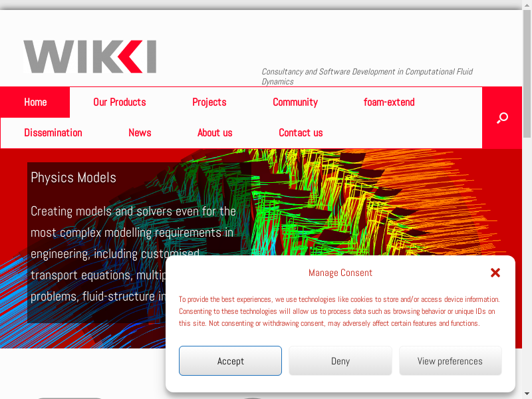Click the WIKKI logo

90,57
